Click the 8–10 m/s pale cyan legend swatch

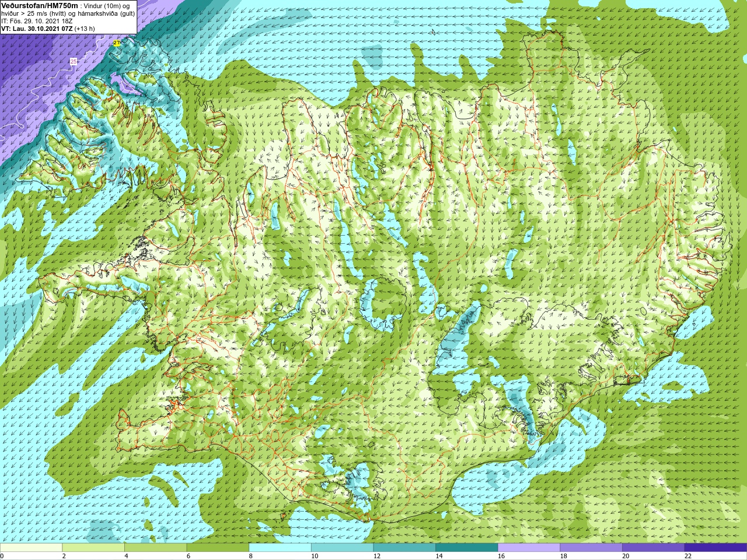280,548
